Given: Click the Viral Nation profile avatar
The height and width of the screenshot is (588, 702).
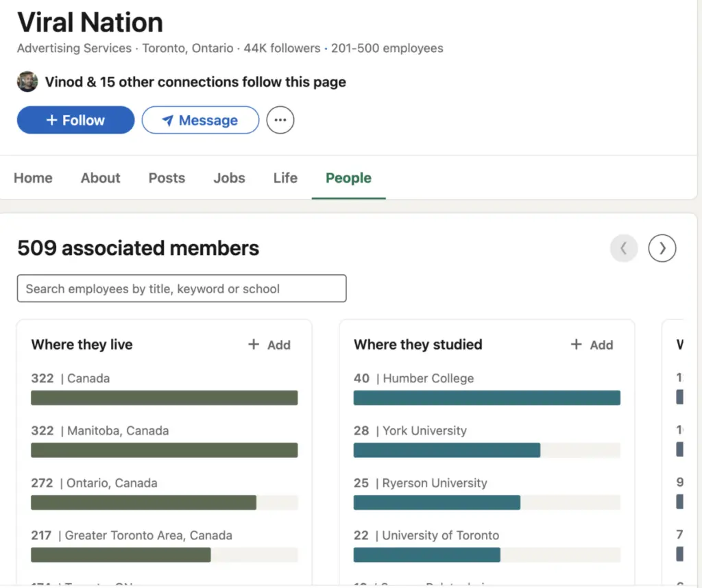Looking at the screenshot, I should (x=27, y=81).
